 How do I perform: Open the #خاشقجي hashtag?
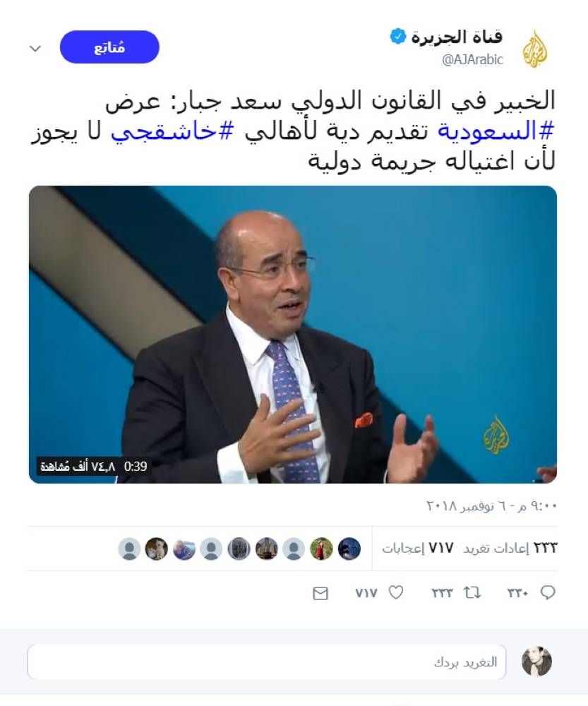(172, 131)
